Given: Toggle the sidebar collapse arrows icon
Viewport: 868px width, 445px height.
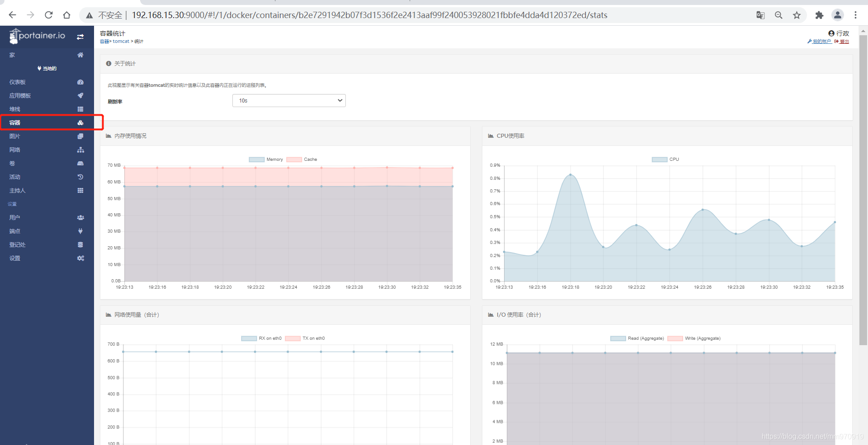Looking at the screenshot, I should 80,37.
